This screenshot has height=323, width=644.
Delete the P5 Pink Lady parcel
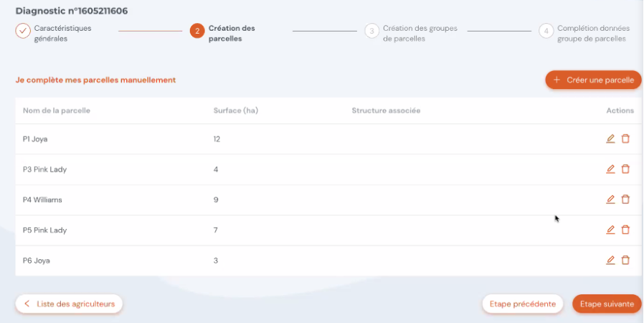[x=625, y=230]
